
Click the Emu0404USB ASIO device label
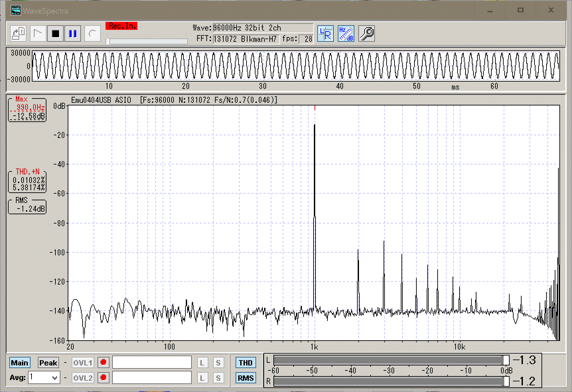[101, 100]
